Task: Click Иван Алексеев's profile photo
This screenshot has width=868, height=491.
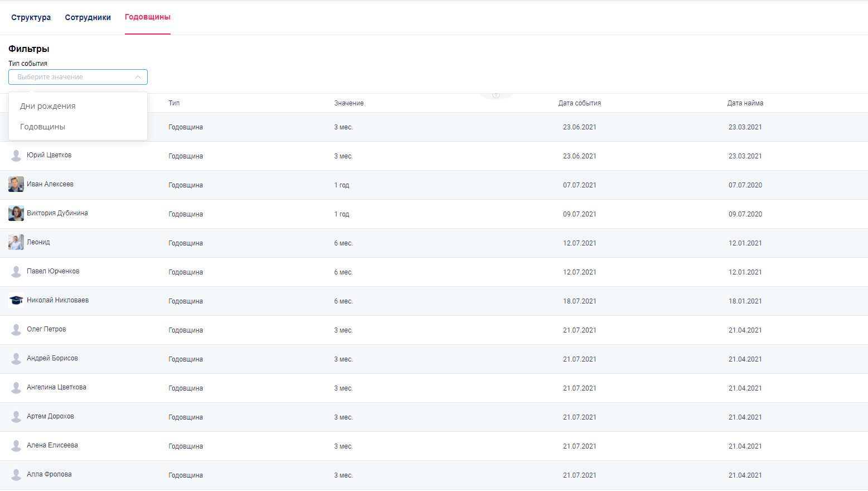Action: point(16,184)
